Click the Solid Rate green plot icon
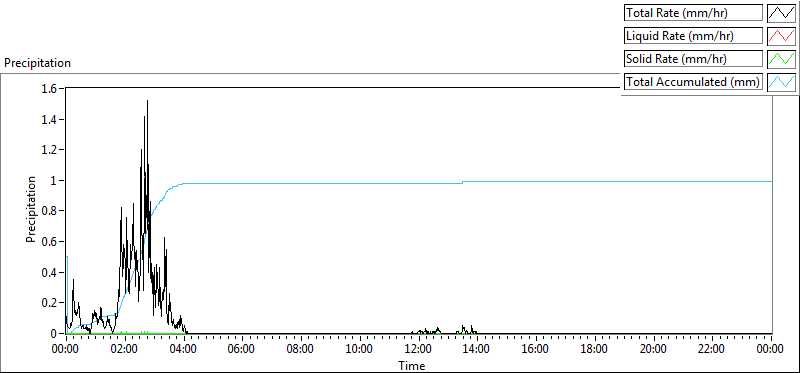Image resolution: width=800 pixels, height=373 pixels. coord(781,59)
